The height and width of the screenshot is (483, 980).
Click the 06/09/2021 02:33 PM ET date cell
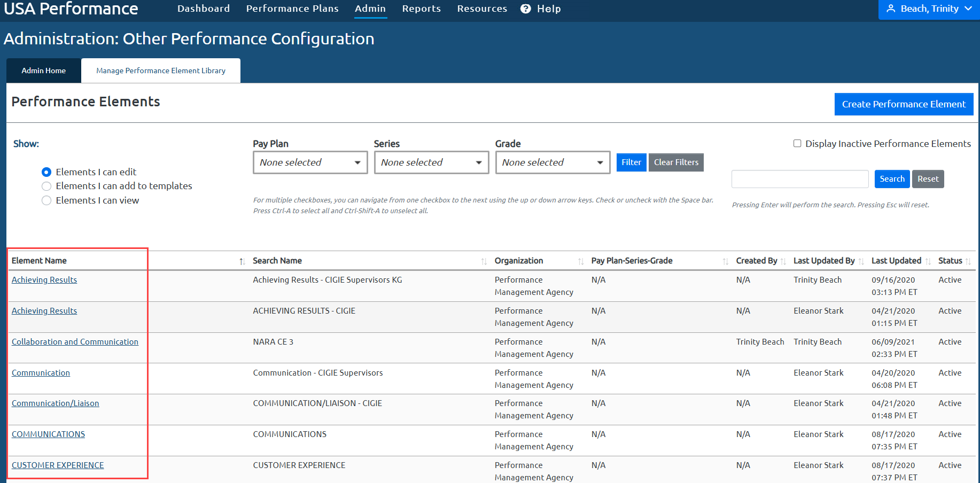coord(894,348)
